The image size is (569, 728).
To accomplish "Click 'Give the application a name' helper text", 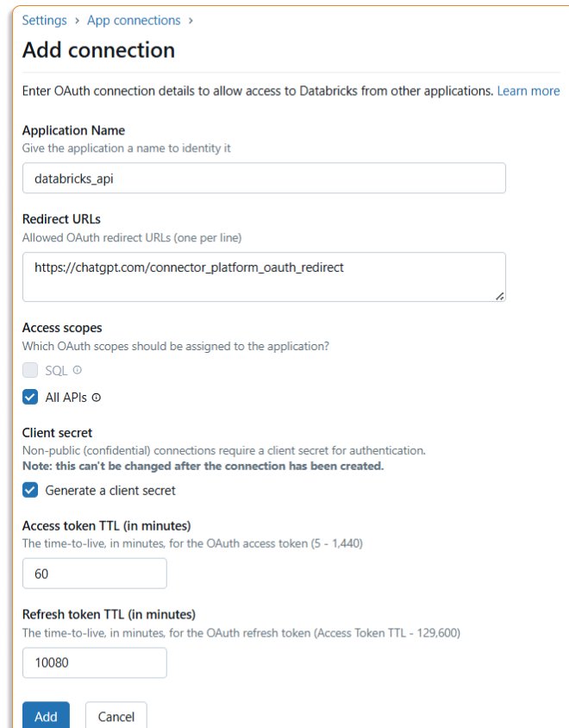I will (126, 148).
